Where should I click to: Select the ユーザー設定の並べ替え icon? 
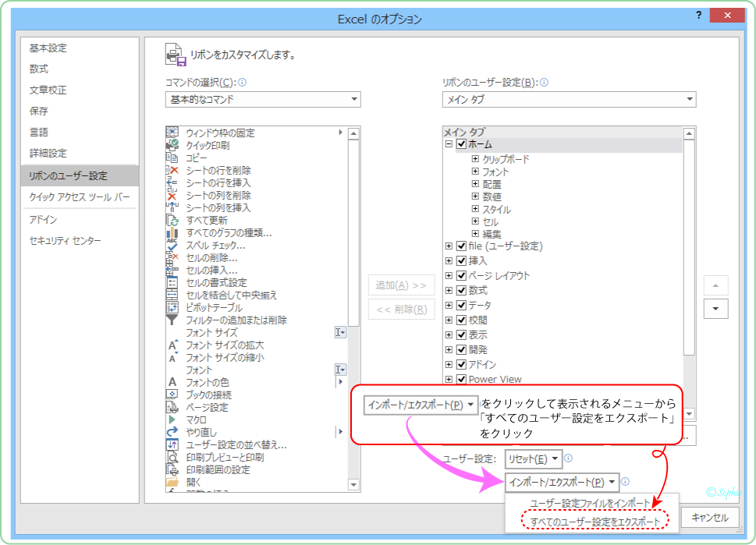coord(172,444)
